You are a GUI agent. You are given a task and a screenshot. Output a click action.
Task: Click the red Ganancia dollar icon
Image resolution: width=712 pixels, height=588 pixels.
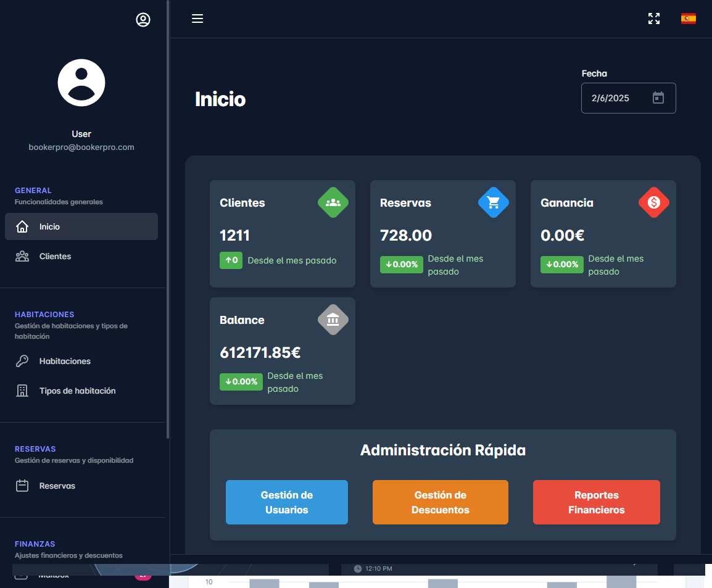[x=654, y=202]
